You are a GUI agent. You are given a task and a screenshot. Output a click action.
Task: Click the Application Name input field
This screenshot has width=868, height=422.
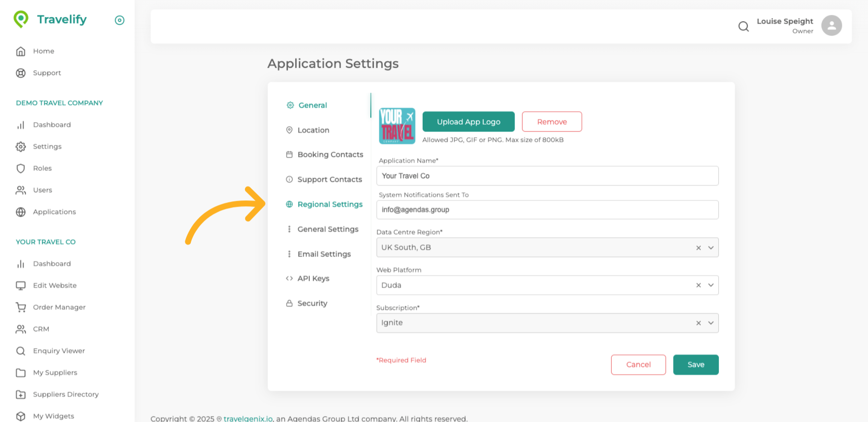(x=547, y=175)
